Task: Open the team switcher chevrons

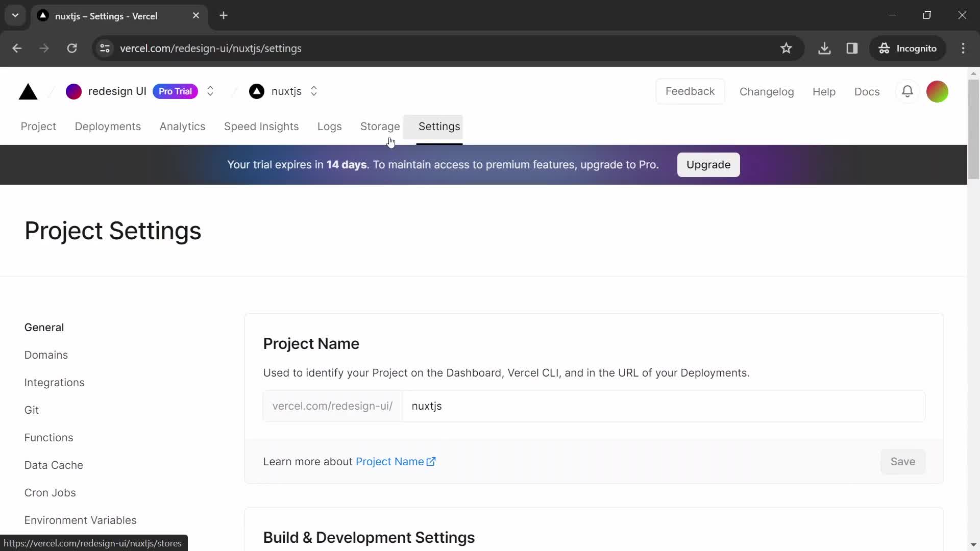Action: [x=210, y=91]
